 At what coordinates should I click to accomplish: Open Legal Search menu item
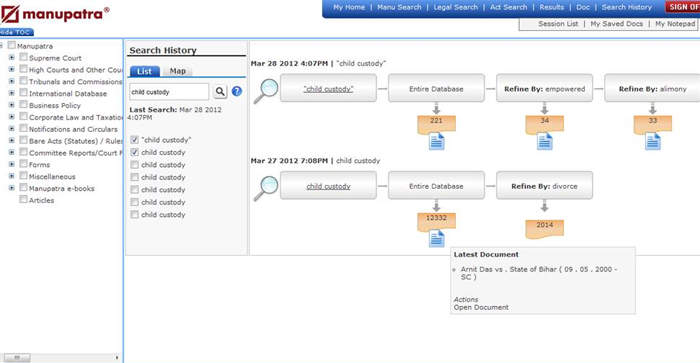[455, 7]
